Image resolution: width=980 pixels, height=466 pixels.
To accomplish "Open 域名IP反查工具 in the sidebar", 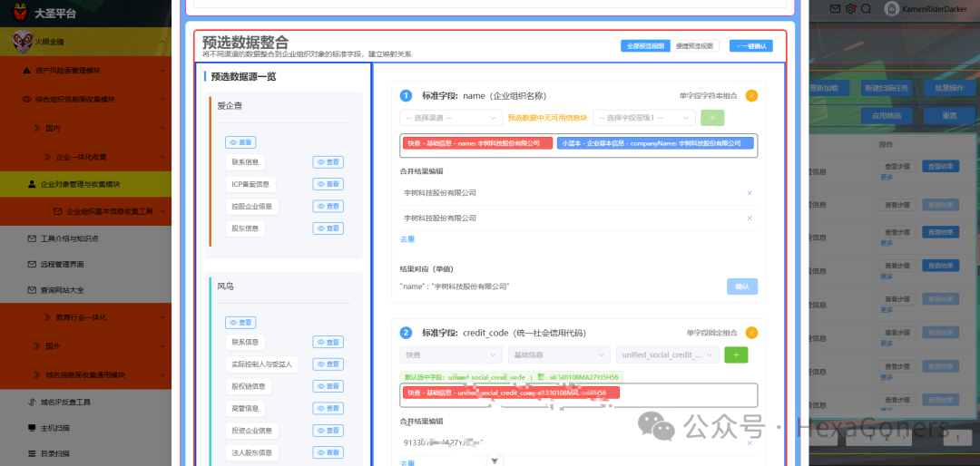I will click(85, 403).
